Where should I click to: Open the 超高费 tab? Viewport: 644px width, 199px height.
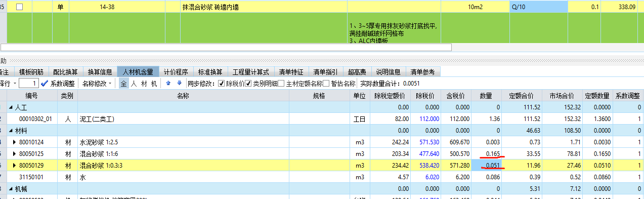click(x=357, y=71)
